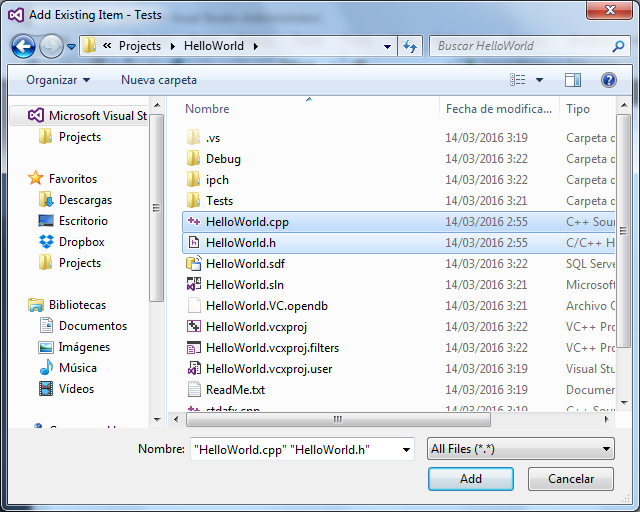The width and height of the screenshot is (640, 512).
Task: Click Projects in the address breadcrumb
Action: click(x=140, y=46)
